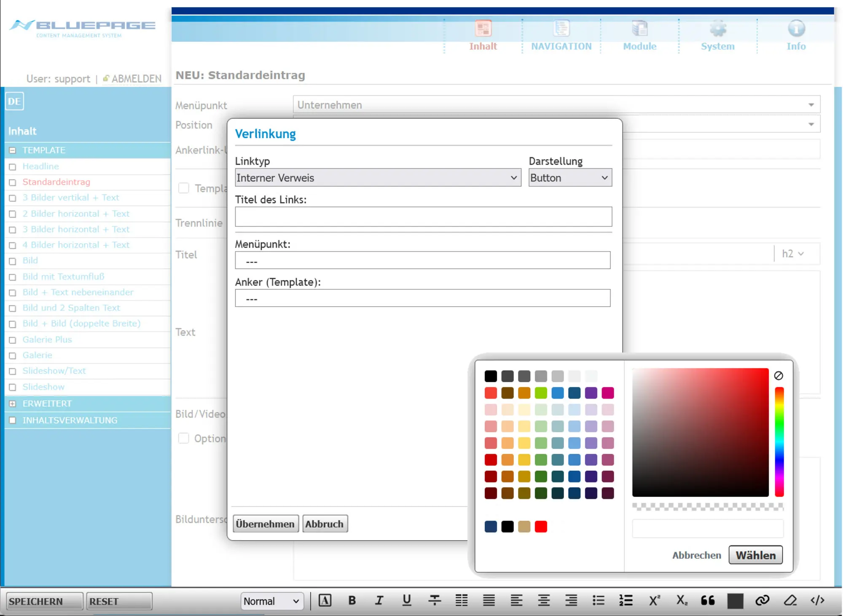Open the dark text color swatch in toolbar
Viewport: 843px width, 616px height.
tap(735, 601)
